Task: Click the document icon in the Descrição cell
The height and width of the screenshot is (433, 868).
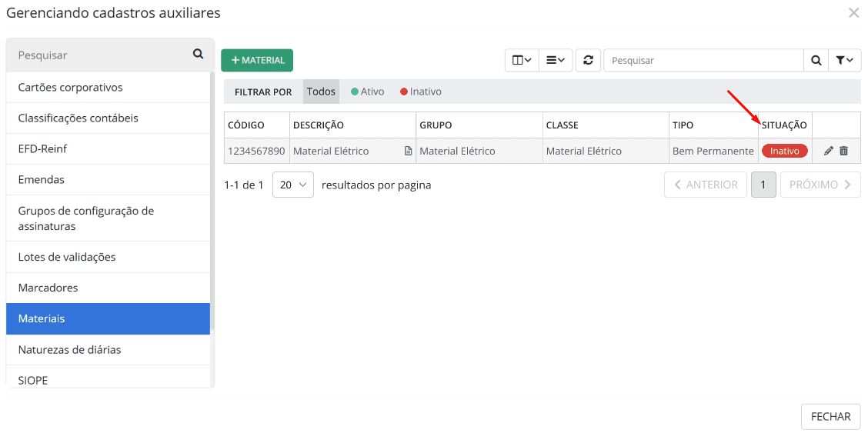Action: pyautogui.click(x=409, y=152)
